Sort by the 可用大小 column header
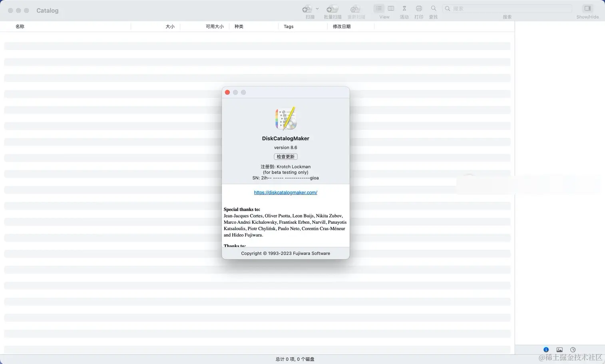This screenshot has width=605, height=364. (215, 26)
